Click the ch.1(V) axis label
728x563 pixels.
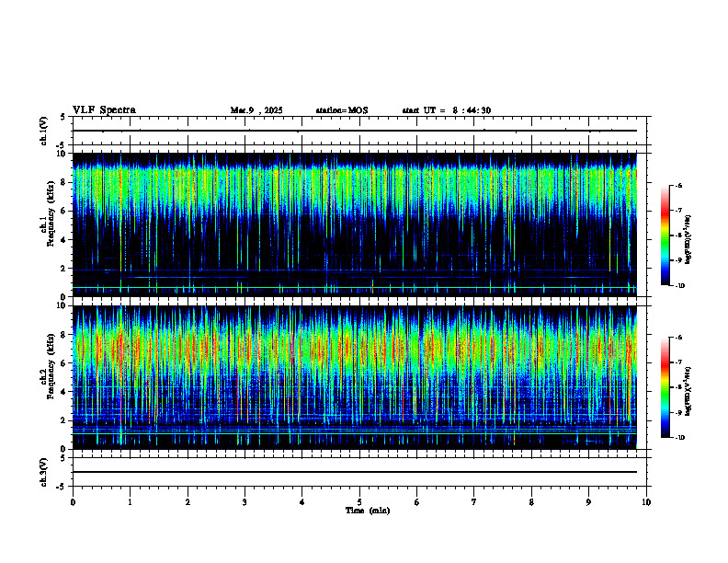[43, 131]
